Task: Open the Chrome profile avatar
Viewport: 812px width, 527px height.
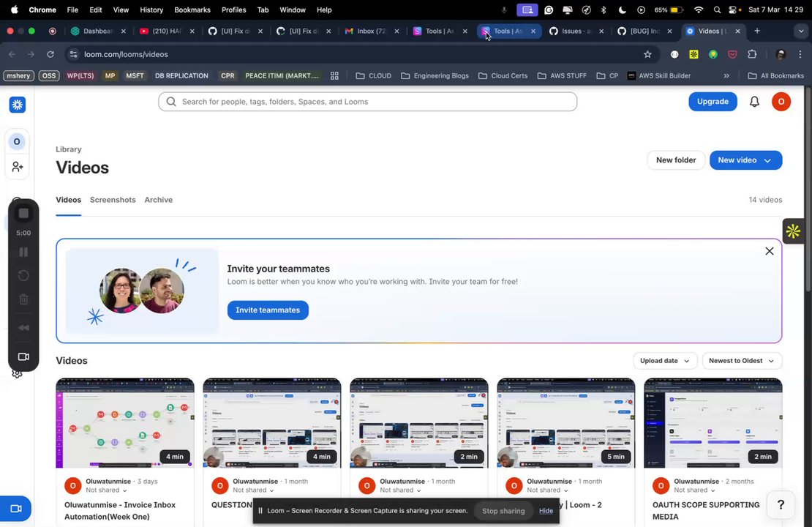Action: click(x=781, y=54)
